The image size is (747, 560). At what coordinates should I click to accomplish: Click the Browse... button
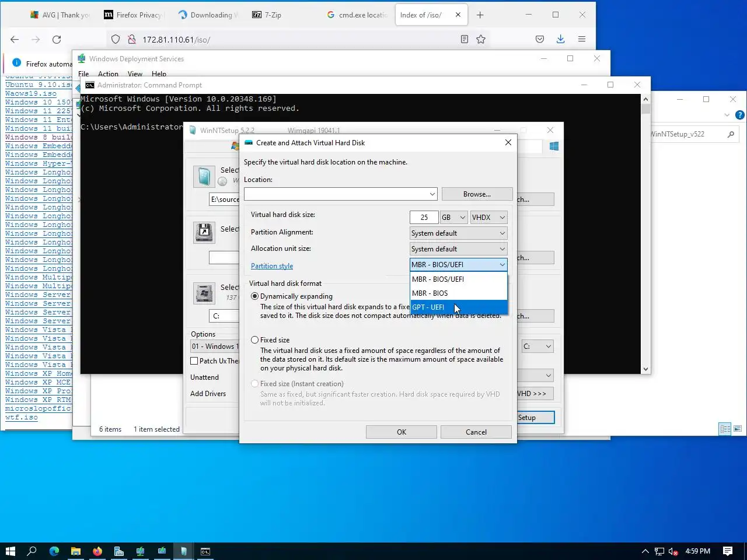(477, 194)
